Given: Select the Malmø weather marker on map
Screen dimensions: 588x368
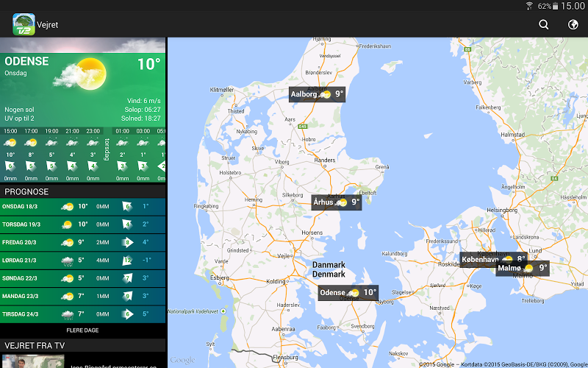Looking at the screenshot, I should click(x=523, y=268).
